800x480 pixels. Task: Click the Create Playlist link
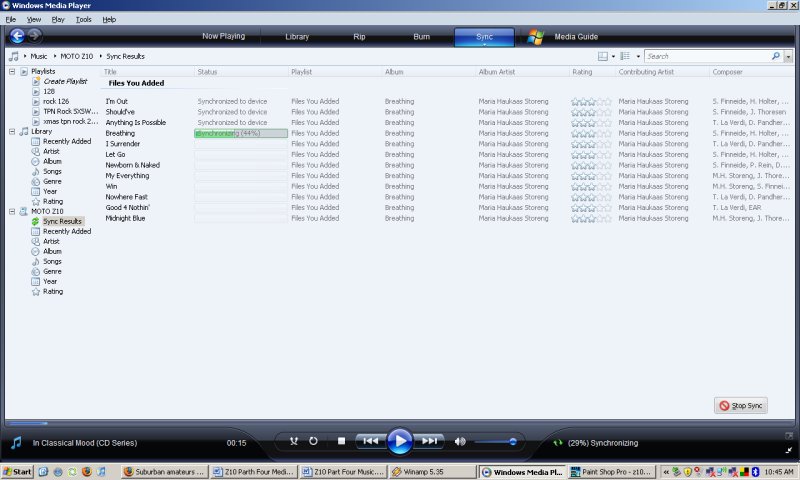click(64, 81)
